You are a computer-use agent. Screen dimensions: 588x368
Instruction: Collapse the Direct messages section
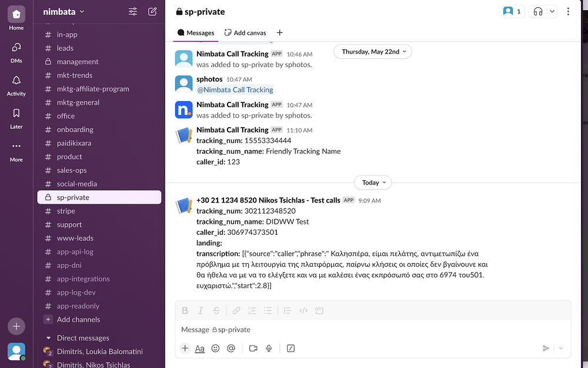[48, 338]
